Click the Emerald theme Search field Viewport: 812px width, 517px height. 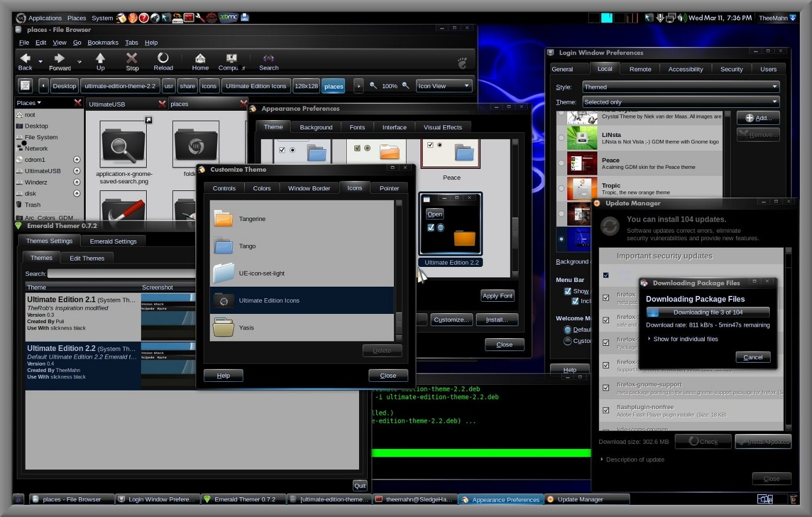click(x=122, y=273)
